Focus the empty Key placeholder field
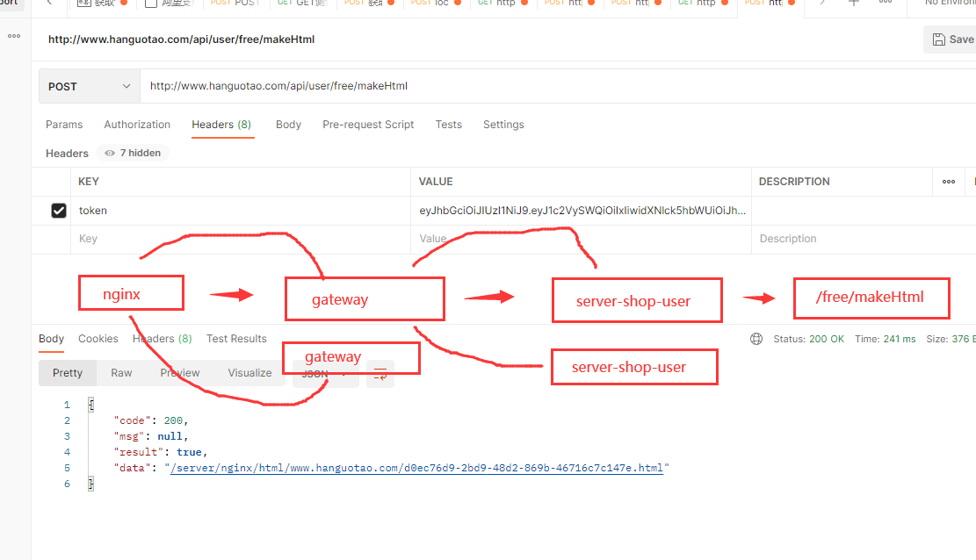 tap(240, 239)
